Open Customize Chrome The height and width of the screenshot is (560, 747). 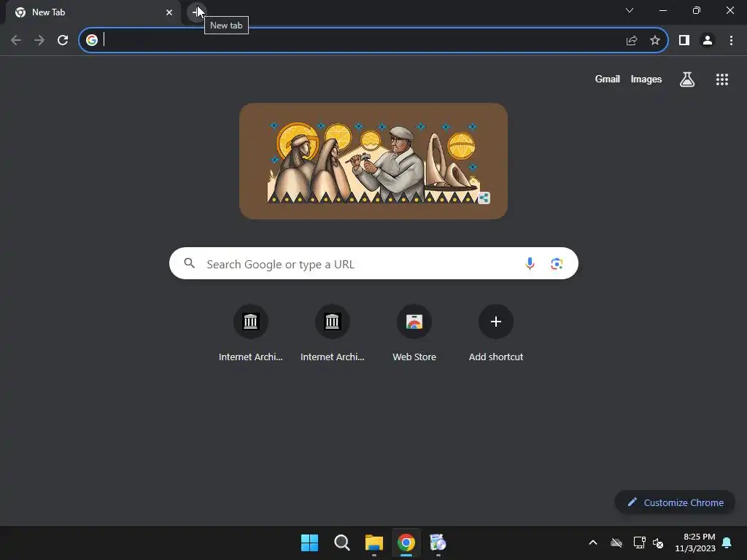click(x=675, y=502)
